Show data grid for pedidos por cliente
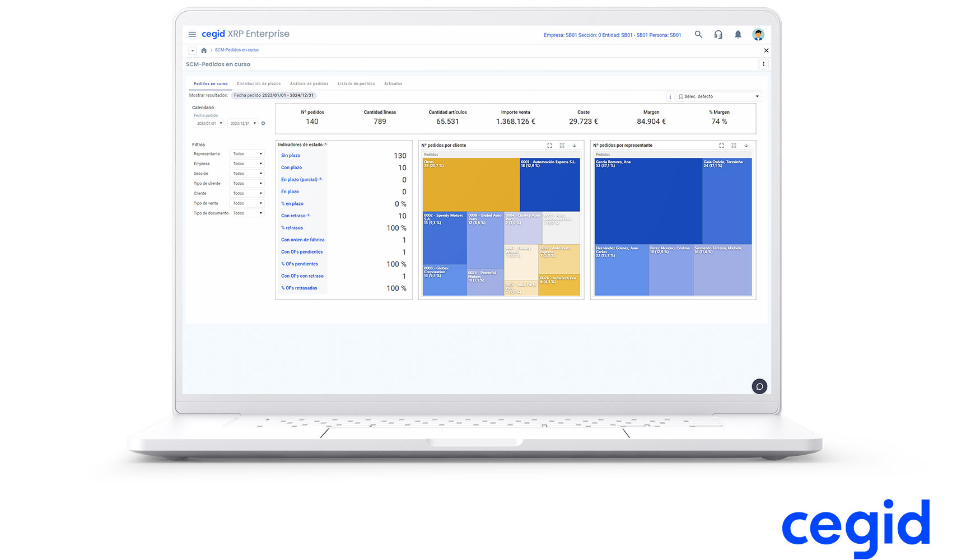Viewport: 980px width, 560px height. click(562, 146)
